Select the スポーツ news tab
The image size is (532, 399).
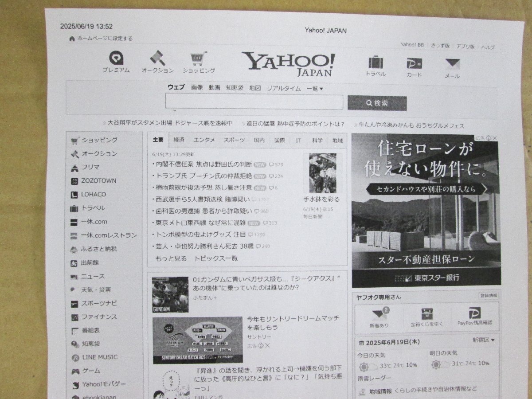pyautogui.click(x=234, y=140)
